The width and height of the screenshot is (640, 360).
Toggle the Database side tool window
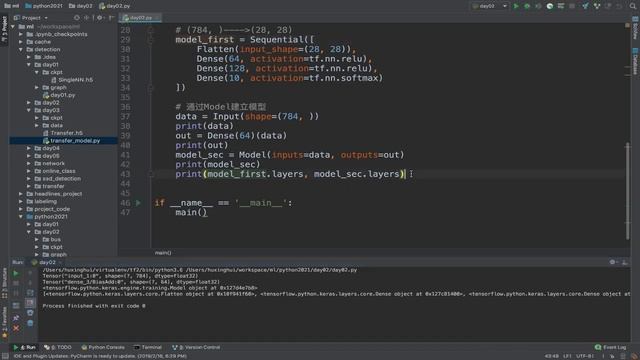click(635, 61)
